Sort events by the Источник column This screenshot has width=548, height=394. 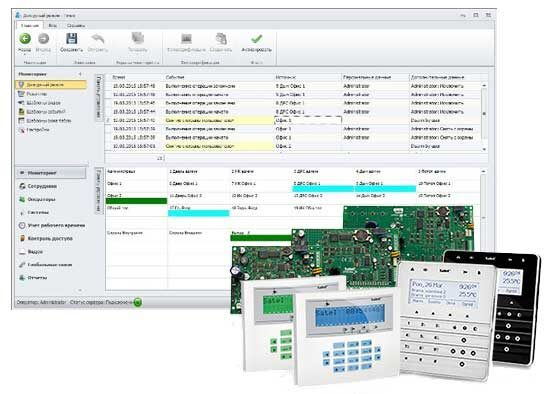pos(308,77)
